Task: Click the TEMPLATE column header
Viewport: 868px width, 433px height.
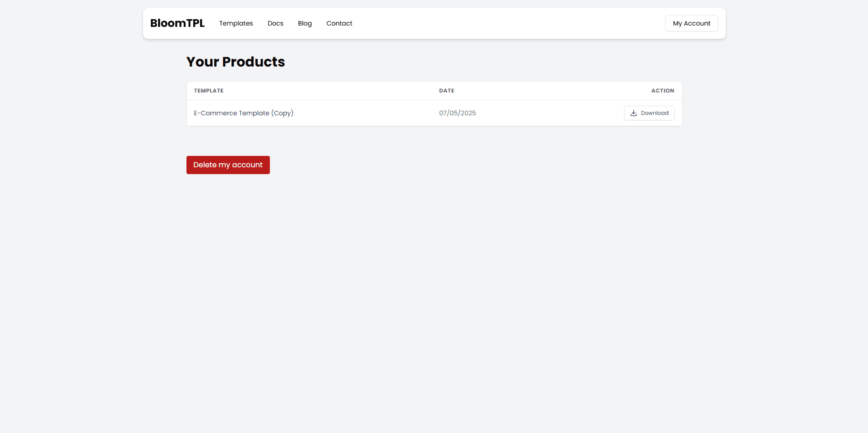Action: [x=209, y=91]
